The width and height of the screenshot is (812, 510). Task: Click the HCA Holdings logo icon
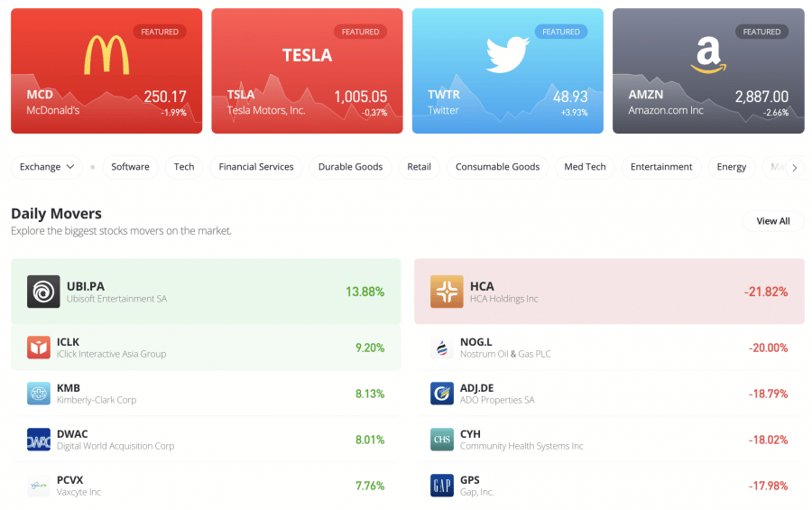click(447, 292)
